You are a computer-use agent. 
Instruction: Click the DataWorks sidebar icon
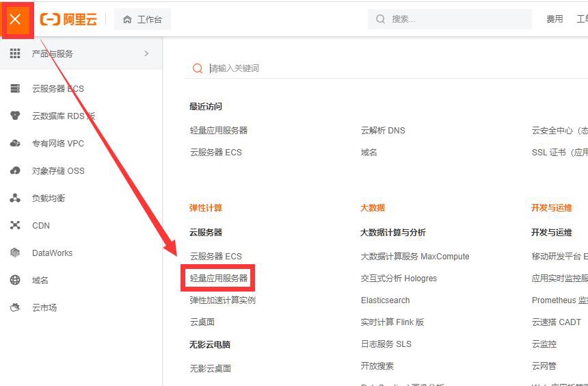point(15,253)
